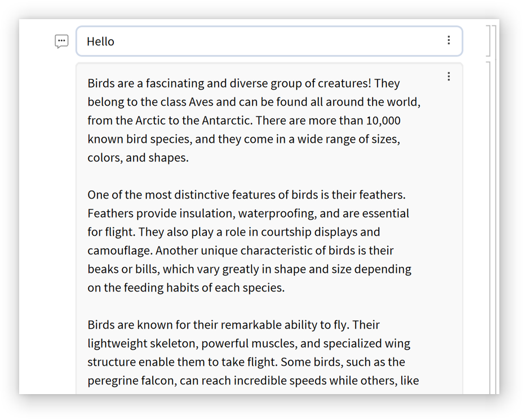Image resolution: width=523 pixels, height=420 pixels.
Task: Open the three-dot menu on the bird response
Action: 449,77
